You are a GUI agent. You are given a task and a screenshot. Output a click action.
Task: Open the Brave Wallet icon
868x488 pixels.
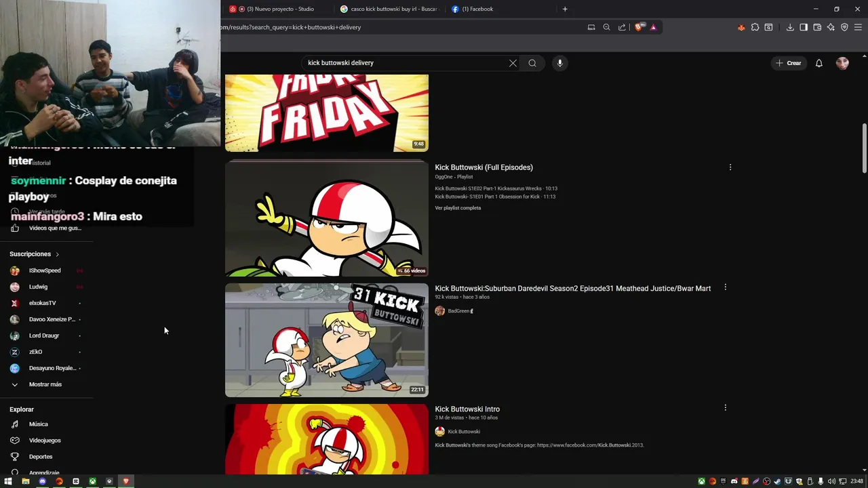[x=817, y=27]
